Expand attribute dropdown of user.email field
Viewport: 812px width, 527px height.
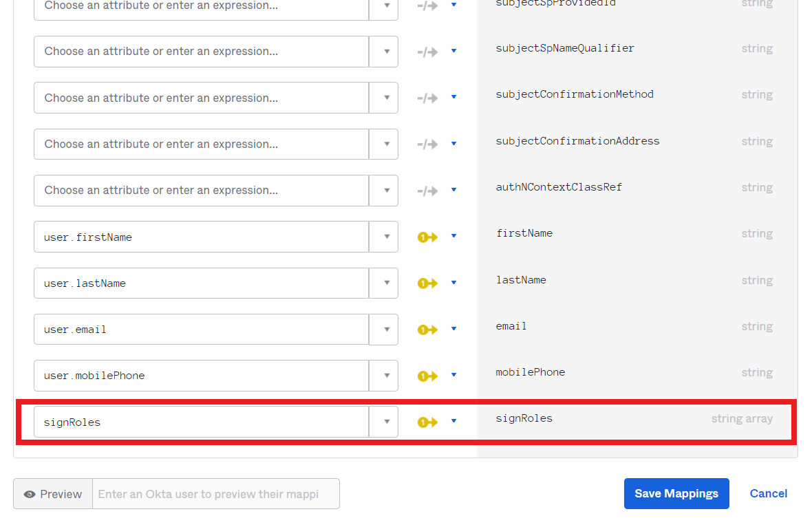384,330
